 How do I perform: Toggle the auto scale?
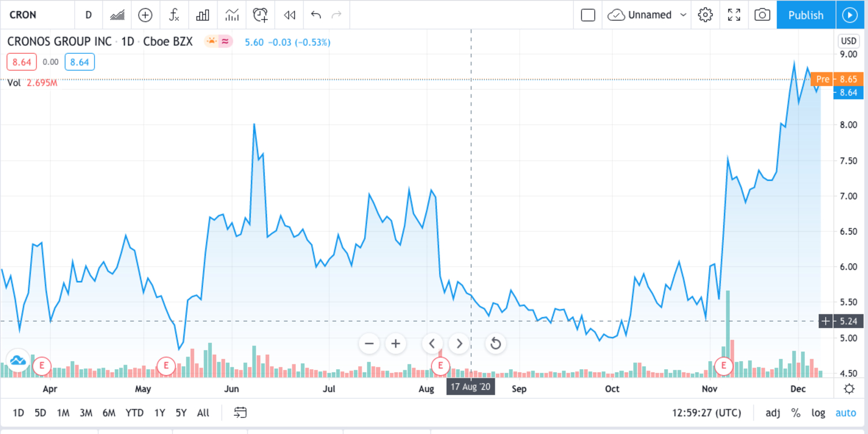pos(845,413)
